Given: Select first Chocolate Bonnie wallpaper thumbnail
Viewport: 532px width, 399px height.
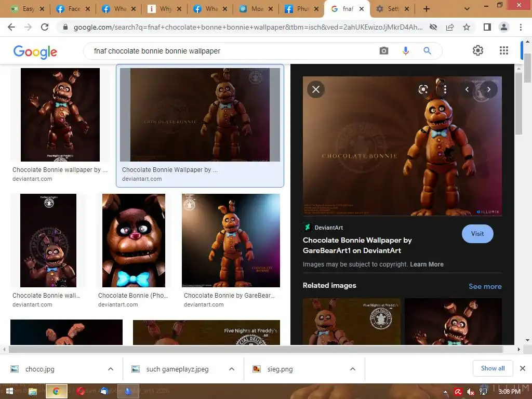Looking at the screenshot, I should click(x=60, y=115).
